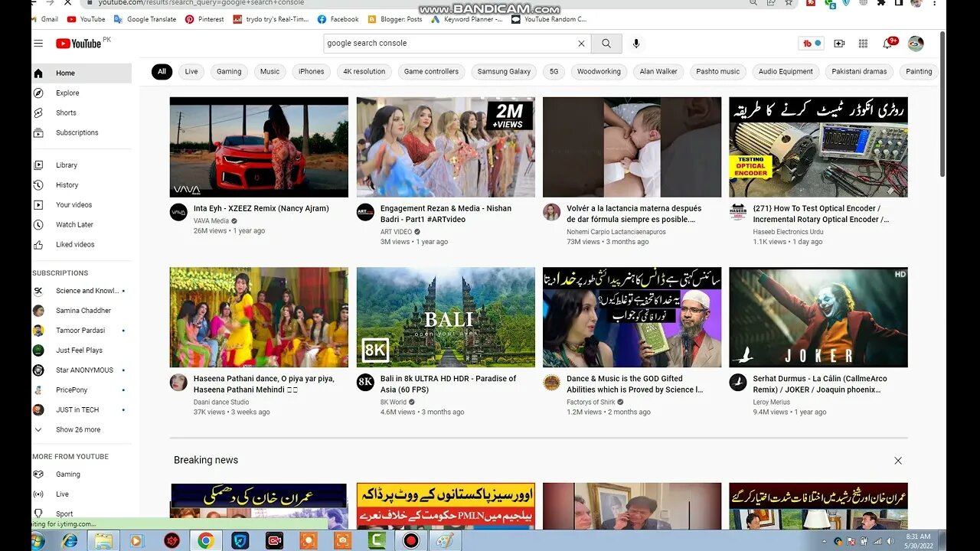This screenshot has width=980, height=551.
Task: Select the Music filter chip
Action: point(269,72)
